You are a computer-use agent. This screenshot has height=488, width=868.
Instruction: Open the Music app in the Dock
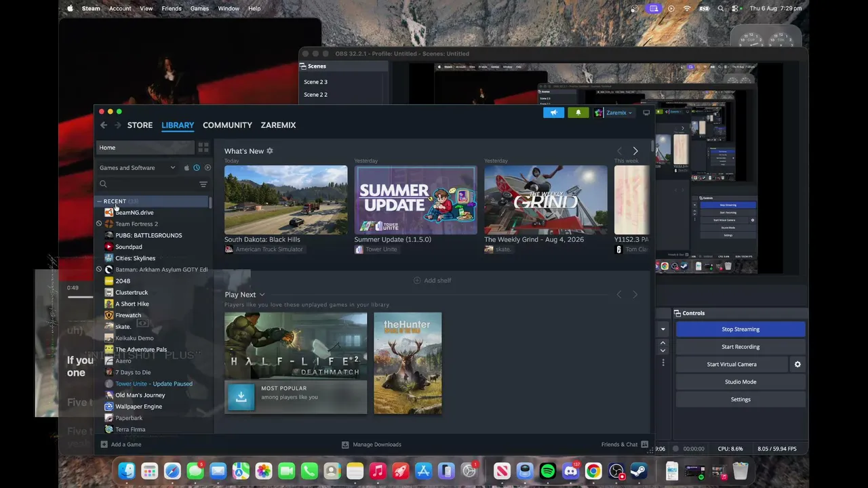pos(378,471)
